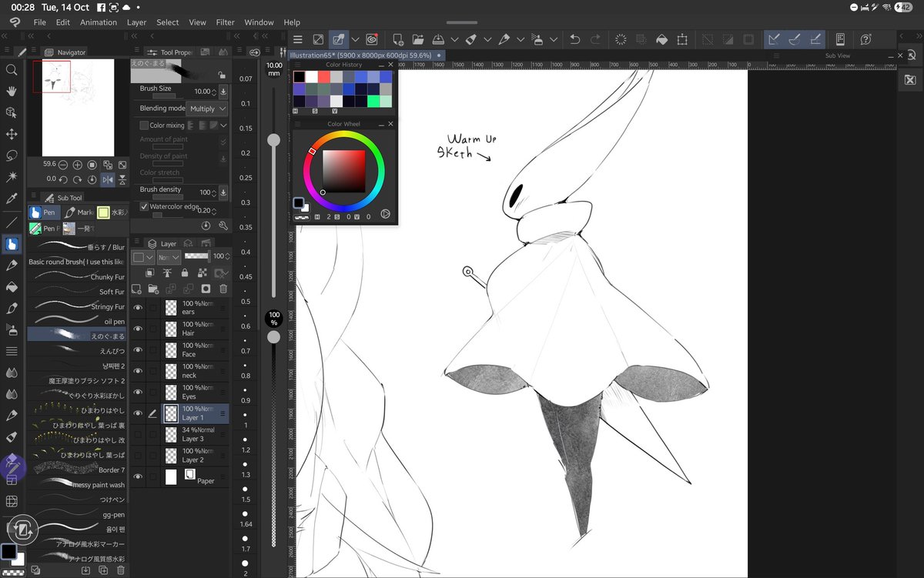
Task: Toggle the Lock layer padlock icon
Action: (185, 272)
